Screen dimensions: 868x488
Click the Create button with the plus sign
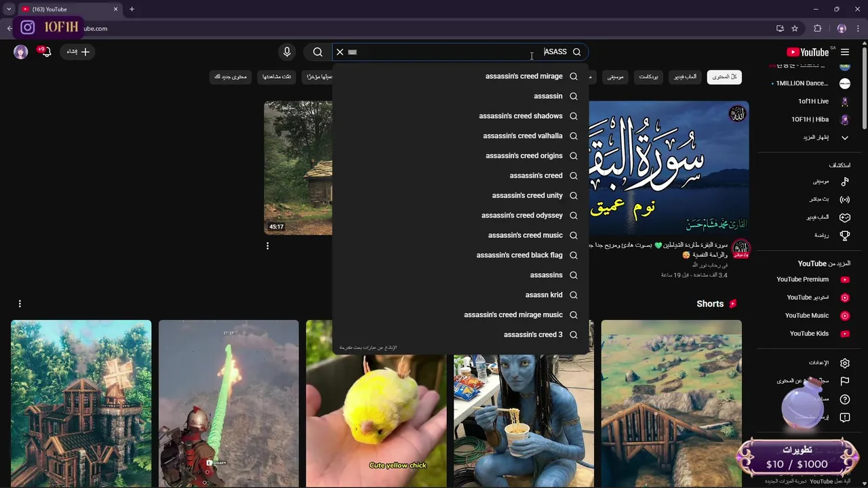(x=77, y=52)
